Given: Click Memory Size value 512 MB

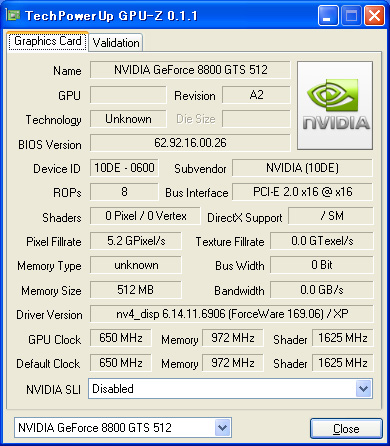Looking at the screenshot, I should tap(136, 290).
